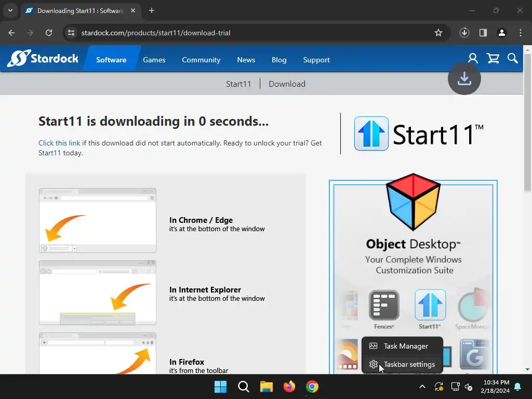532x399 pixels.
Task: Click the Chrome / Edge instruction thumbnail
Action: [97, 220]
